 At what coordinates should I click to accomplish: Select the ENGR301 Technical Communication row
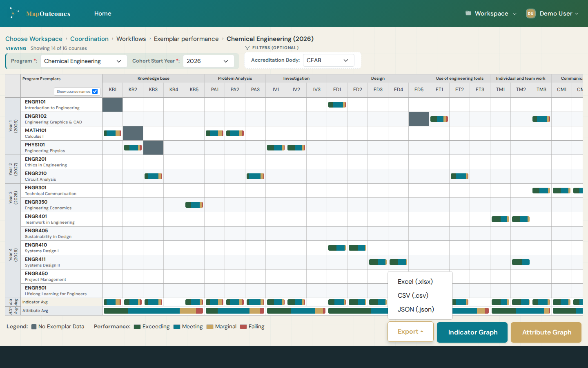(61, 191)
